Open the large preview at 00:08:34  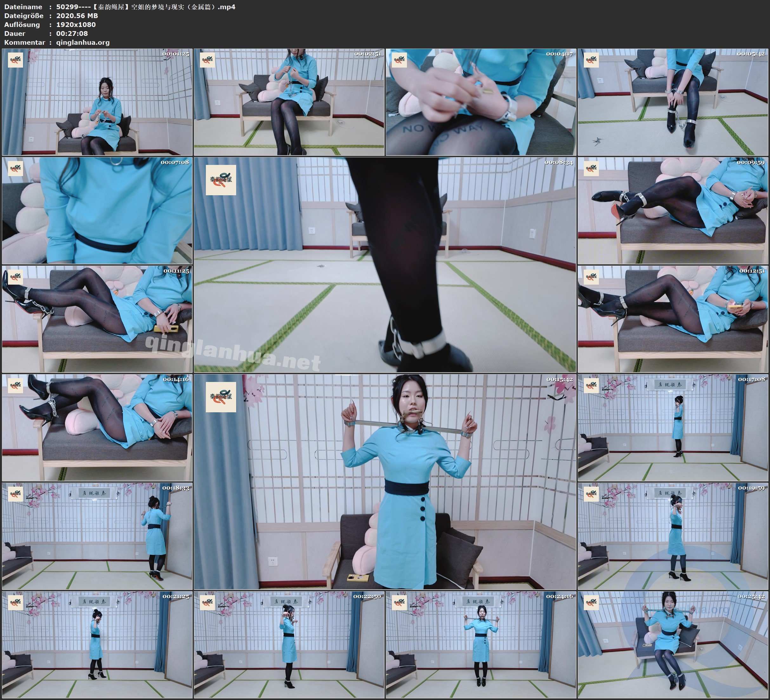pyautogui.click(x=385, y=264)
